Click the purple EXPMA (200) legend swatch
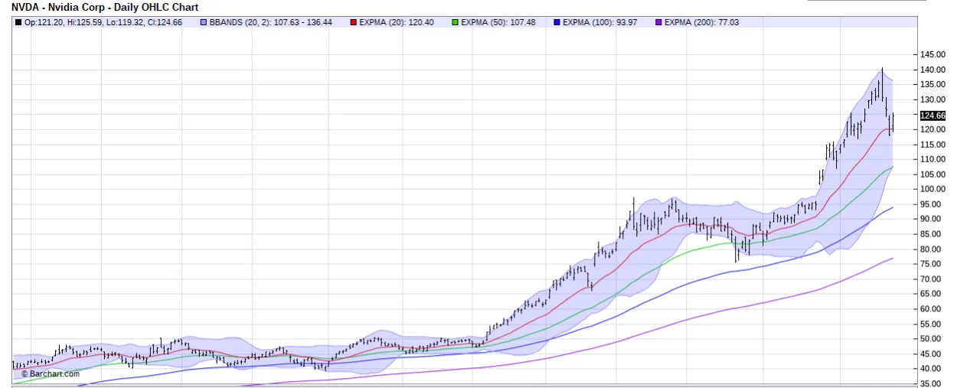This screenshot has height=388, width=980. tap(658, 22)
